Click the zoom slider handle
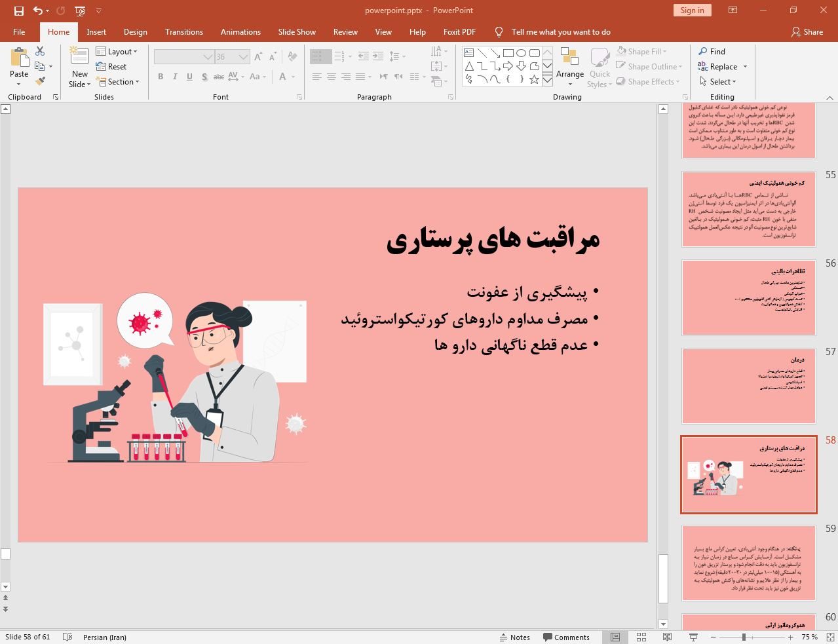 click(744, 637)
